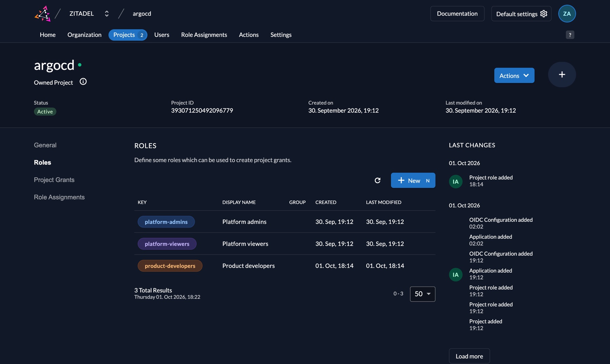Refresh the roles table
Image resolution: width=610 pixels, height=364 pixels.
(x=378, y=180)
